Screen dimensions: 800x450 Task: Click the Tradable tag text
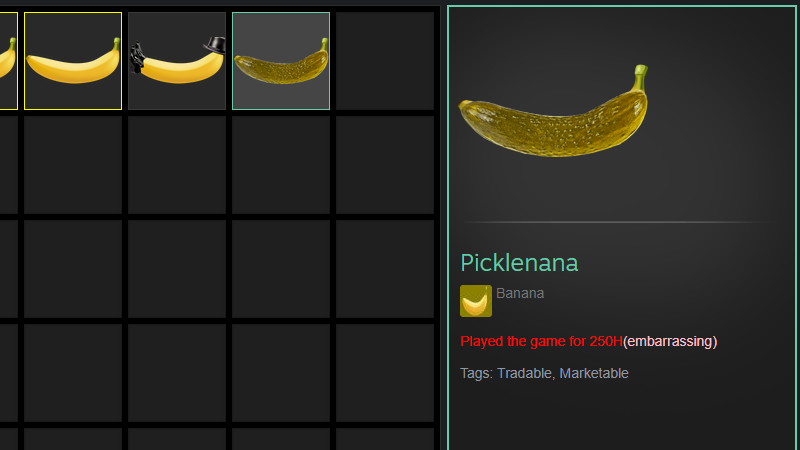click(524, 373)
